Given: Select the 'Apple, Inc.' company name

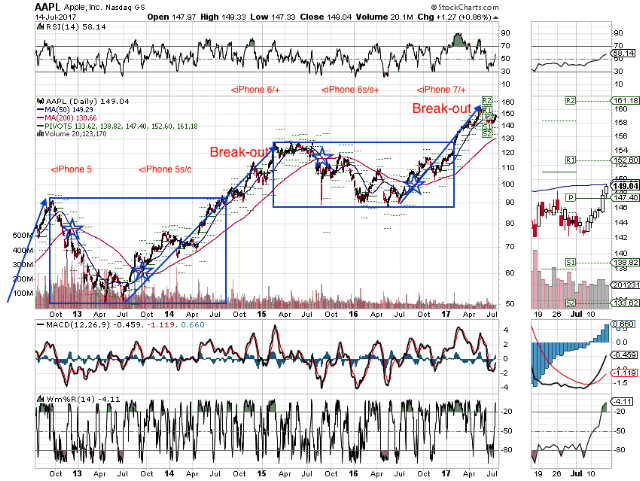Looking at the screenshot, I should [x=83, y=7].
